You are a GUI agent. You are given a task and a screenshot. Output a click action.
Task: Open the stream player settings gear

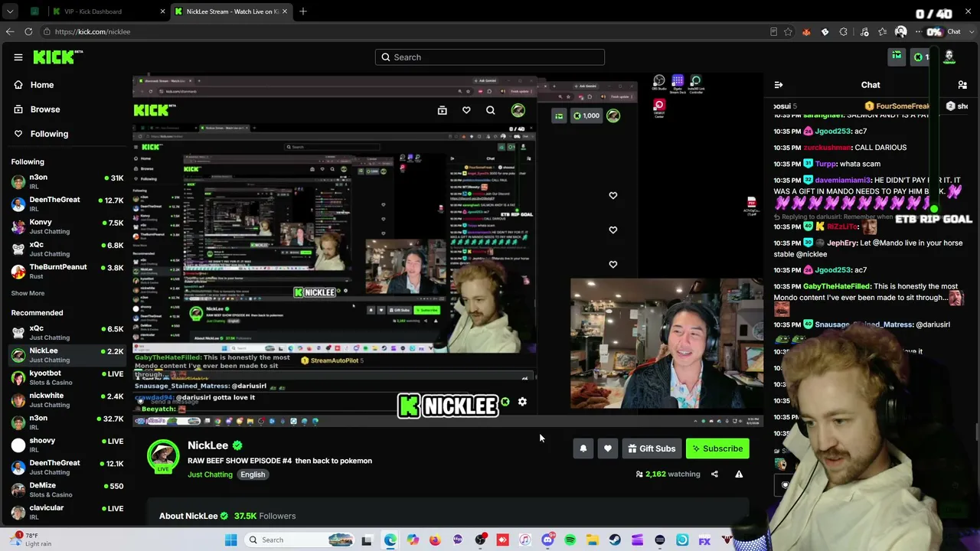(522, 402)
